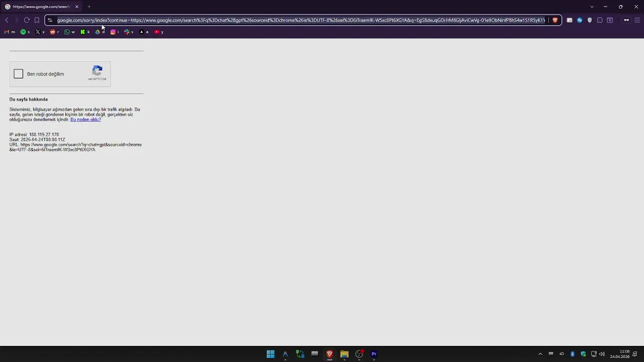This screenshot has width=644, height=362.
Task: Open the Gmail bookmark
Action: tap(9, 32)
